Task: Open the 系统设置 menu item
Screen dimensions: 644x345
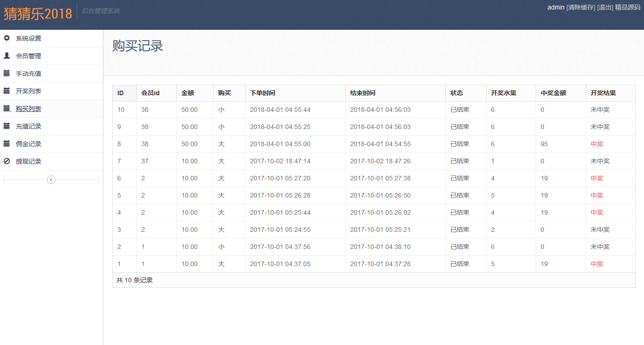Action: [x=28, y=39]
